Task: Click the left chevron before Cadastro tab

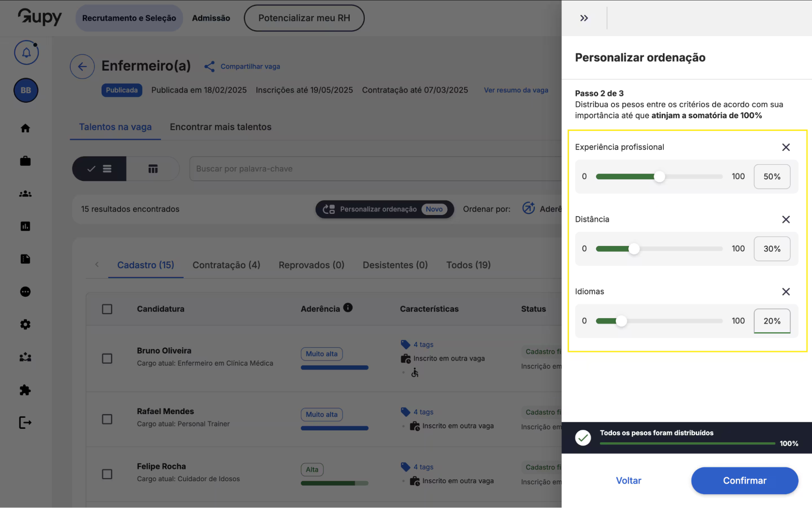Action: pyautogui.click(x=97, y=265)
